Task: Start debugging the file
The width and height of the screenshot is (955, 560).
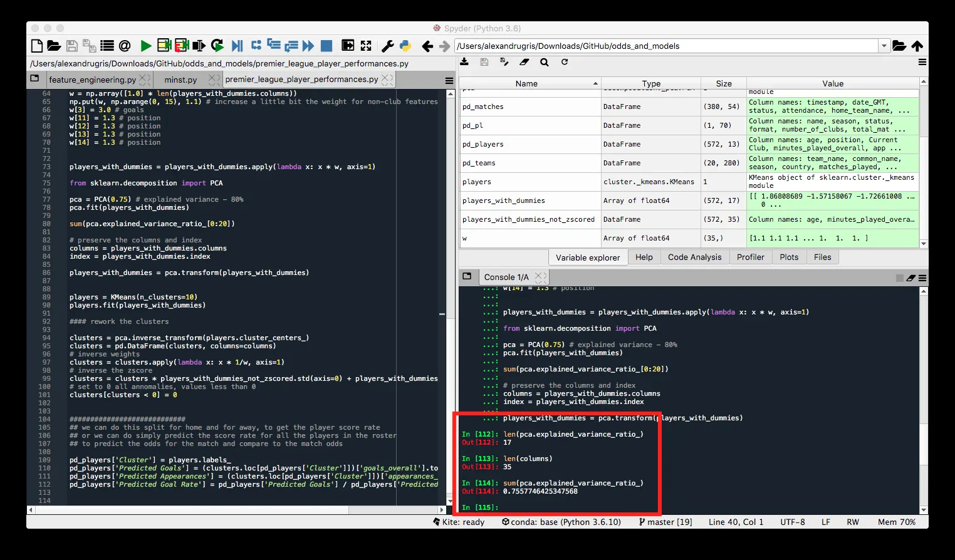Action: click(x=237, y=46)
